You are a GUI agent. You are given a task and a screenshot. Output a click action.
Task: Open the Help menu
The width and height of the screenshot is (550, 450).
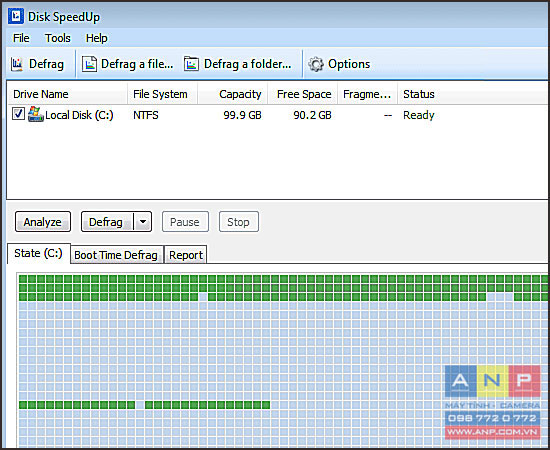(x=96, y=38)
